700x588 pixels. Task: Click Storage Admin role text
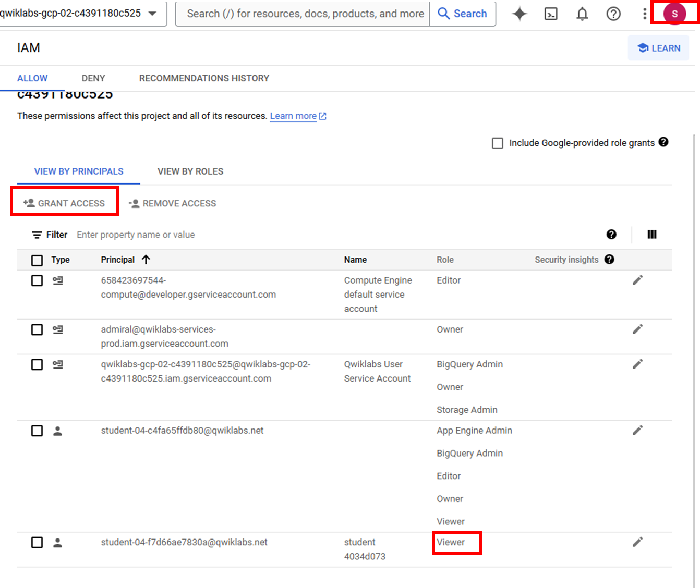pos(467,410)
